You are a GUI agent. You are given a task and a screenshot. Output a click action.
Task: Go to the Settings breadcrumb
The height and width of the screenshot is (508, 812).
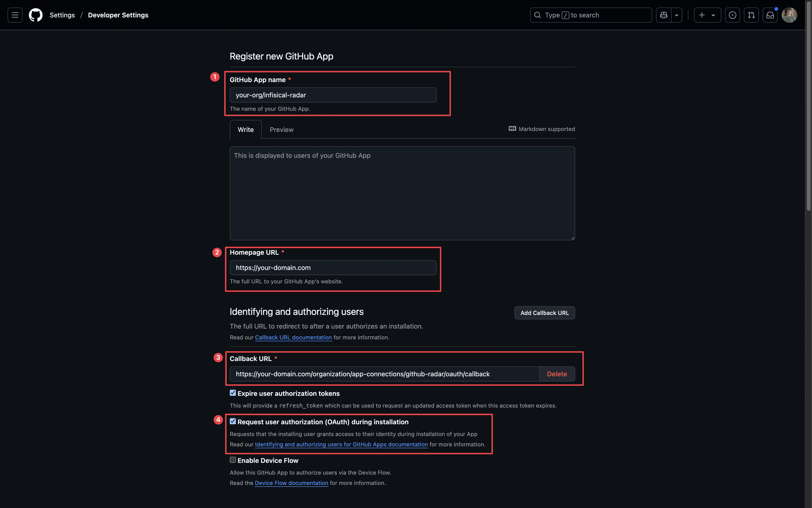click(x=62, y=15)
